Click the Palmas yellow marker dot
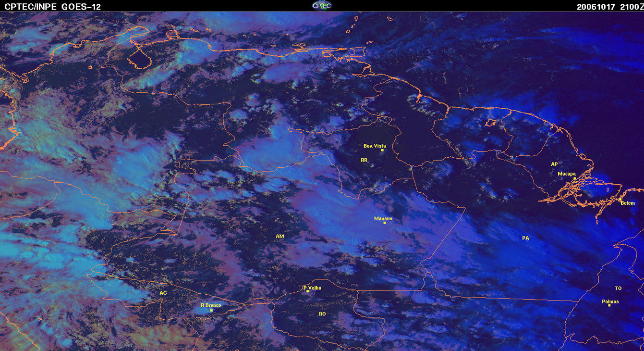 tap(609, 305)
